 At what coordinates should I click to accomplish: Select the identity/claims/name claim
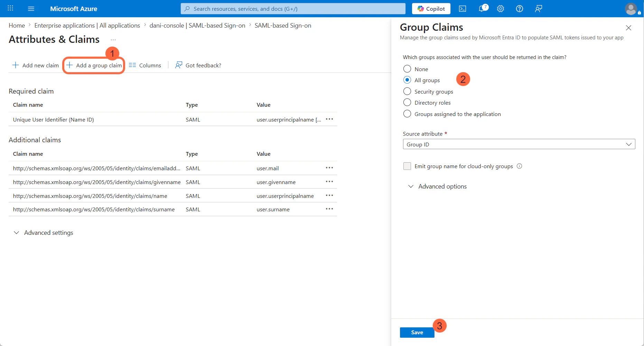pyautogui.click(x=90, y=196)
